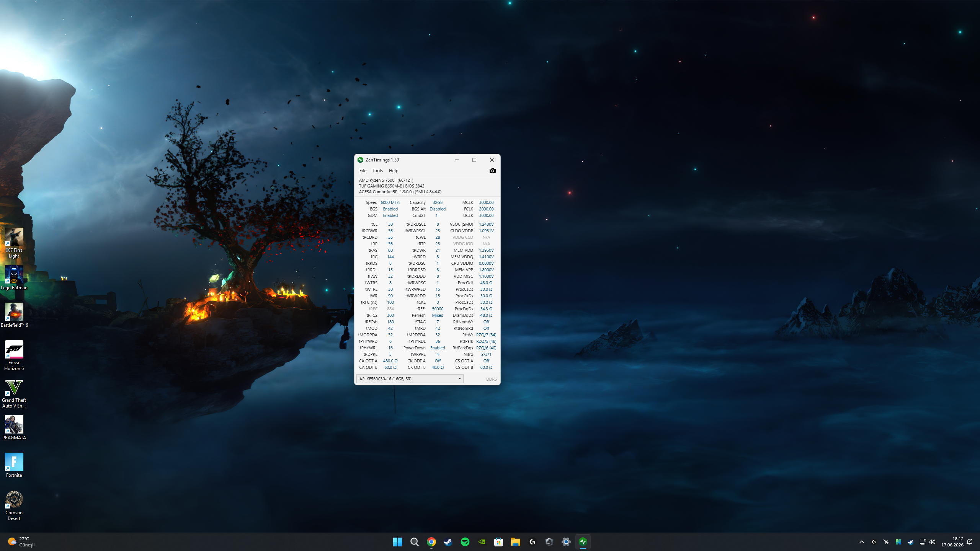Close the ZenTimings window

pos(492,160)
